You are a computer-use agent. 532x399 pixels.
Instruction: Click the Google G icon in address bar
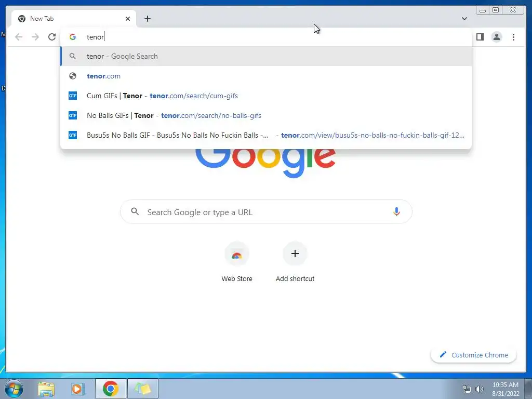tap(73, 37)
